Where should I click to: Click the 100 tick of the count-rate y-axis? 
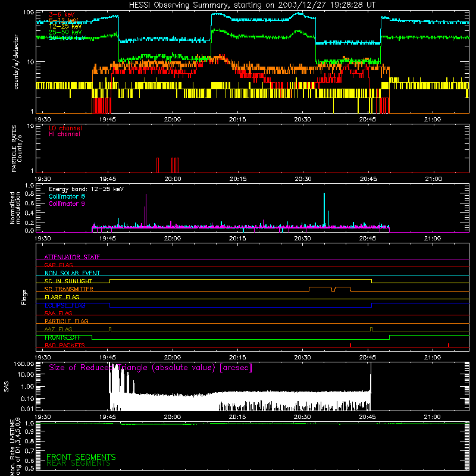tap(29, 12)
